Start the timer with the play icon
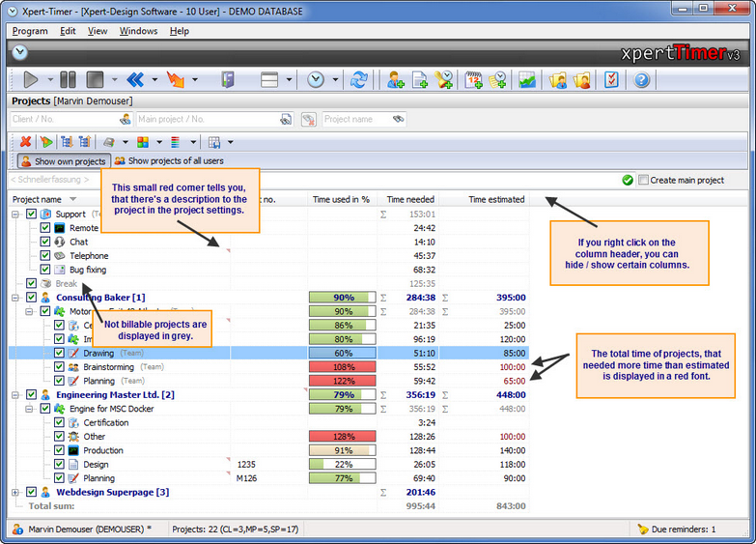This screenshot has width=756, height=544. click(30, 79)
